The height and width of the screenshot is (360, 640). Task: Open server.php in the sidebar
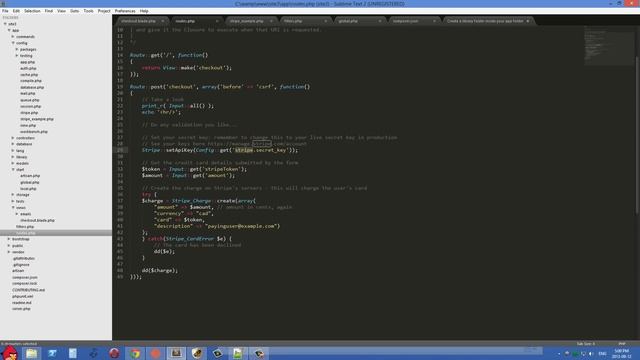pos(21,309)
